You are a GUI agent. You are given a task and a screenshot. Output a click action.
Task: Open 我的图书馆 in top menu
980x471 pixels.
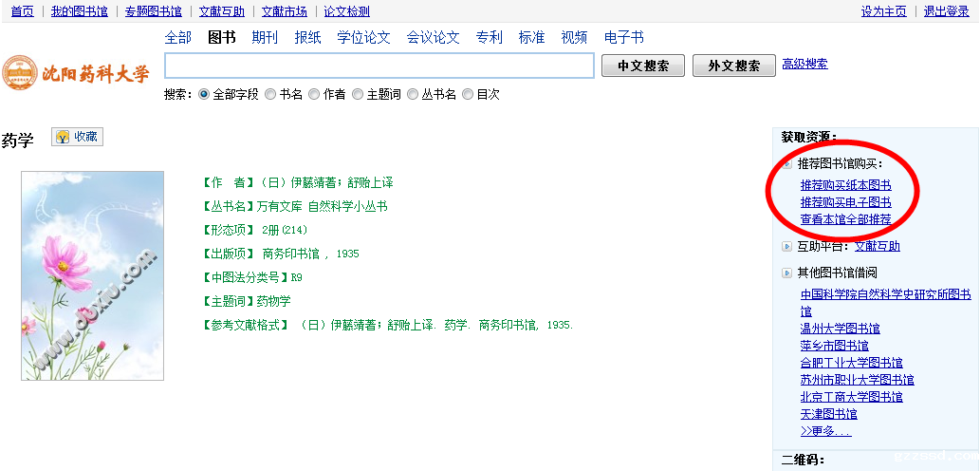coord(79,11)
